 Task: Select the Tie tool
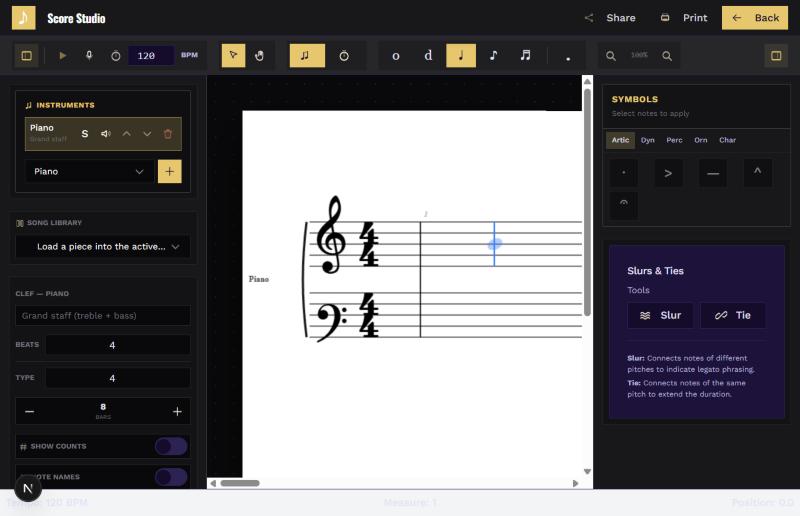click(733, 315)
